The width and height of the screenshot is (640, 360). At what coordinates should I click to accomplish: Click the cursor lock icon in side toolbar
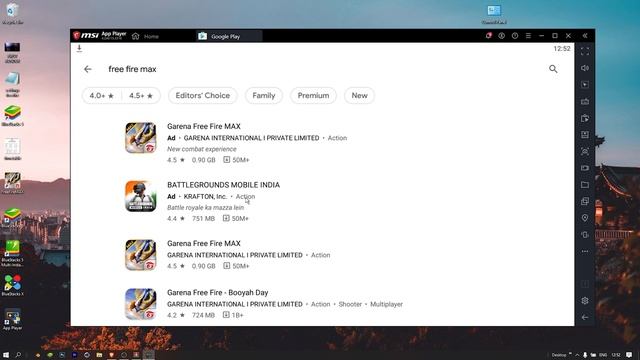click(585, 84)
